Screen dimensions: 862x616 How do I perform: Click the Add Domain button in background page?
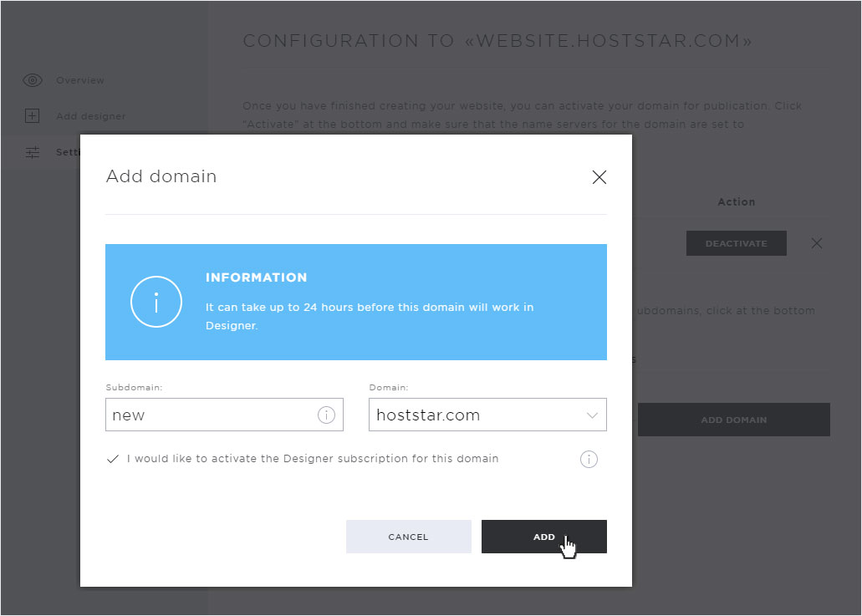[734, 420]
